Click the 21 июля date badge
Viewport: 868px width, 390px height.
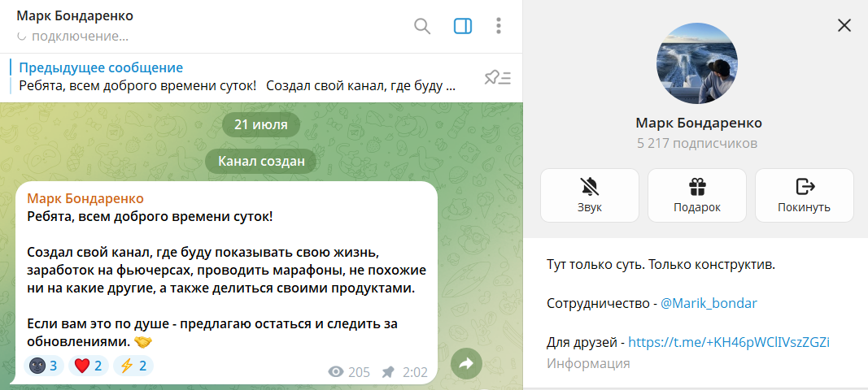pyautogui.click(x=261, y=124)
